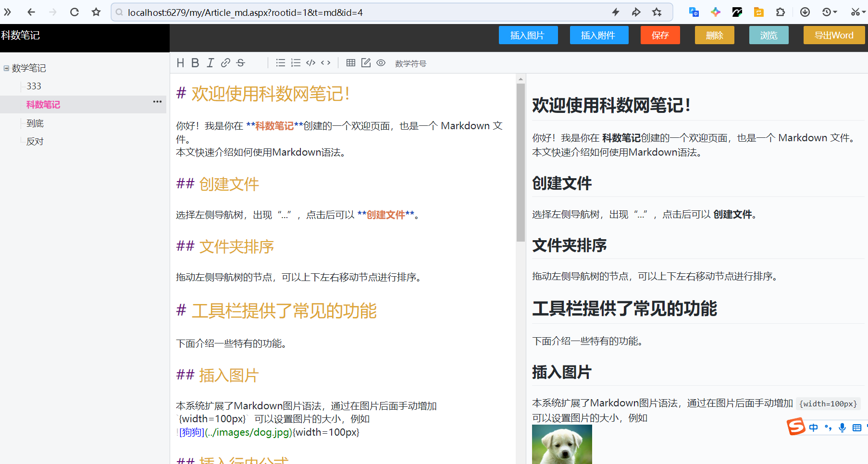Viewport: 868px width, 464px height.
Task: Insert an unordered bullet list
Action: click(281, 63)
